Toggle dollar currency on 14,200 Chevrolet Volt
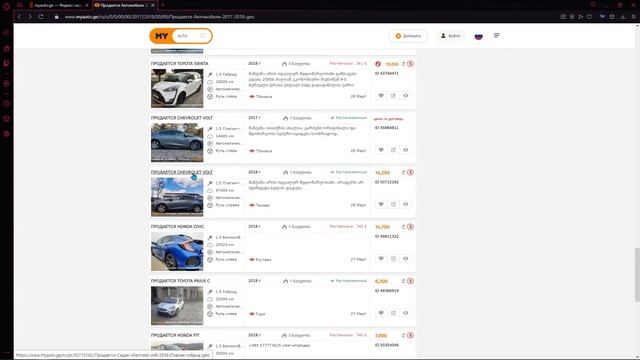Viewport: 640px width, 360px height. [x=410, y=172]
